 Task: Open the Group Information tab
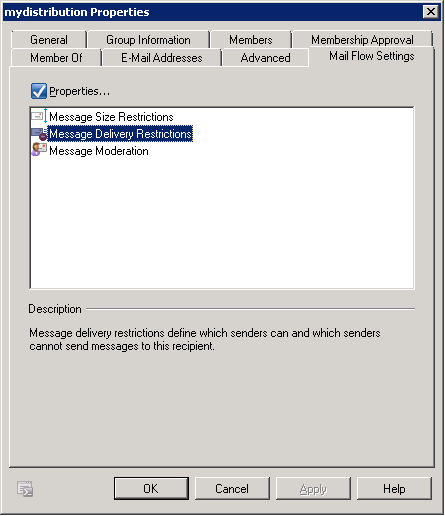point(148,40)
